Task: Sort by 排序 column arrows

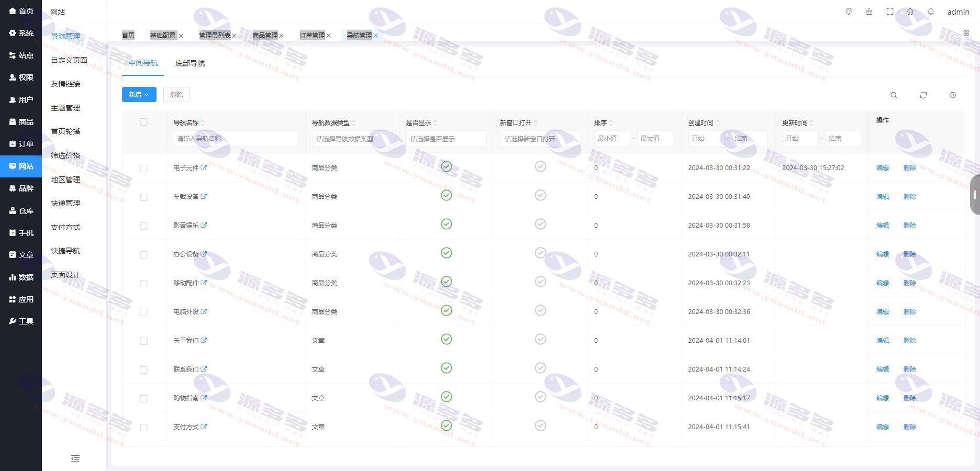Action: click(610, 123)
